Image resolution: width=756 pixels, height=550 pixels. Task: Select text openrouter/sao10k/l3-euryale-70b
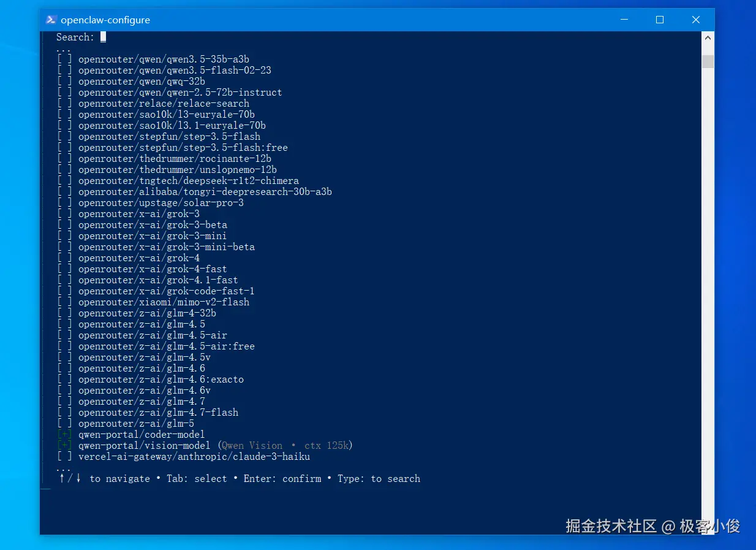(x=167, y=115)
